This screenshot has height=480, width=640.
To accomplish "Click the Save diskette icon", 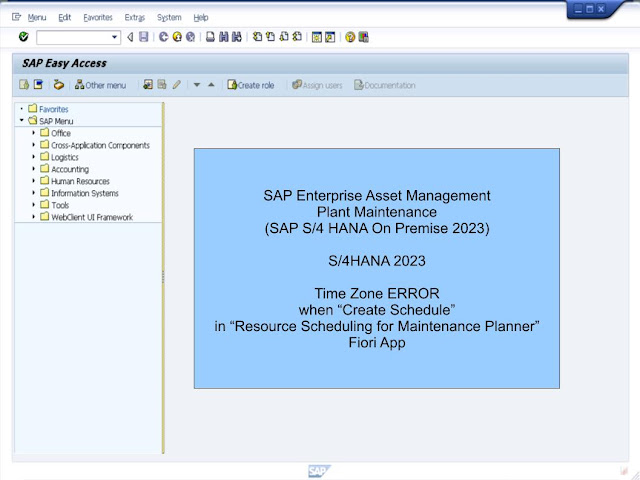I will pos(143,37).
